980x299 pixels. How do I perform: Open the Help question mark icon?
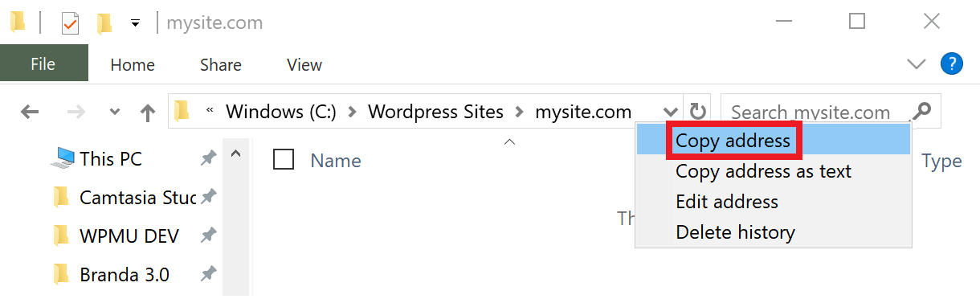point(951,63)
